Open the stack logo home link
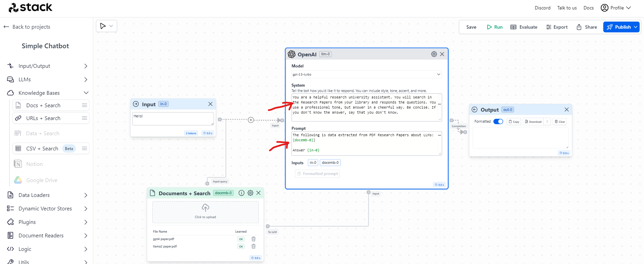The height and width of the screenshot is (264, 644). [x=30, y=7]
